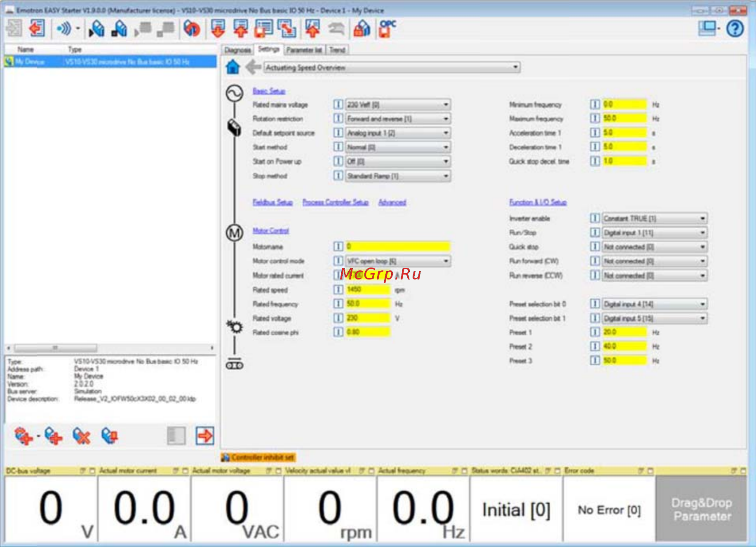
Task: Click the conveyor belt icon
Action: [234, 365]
